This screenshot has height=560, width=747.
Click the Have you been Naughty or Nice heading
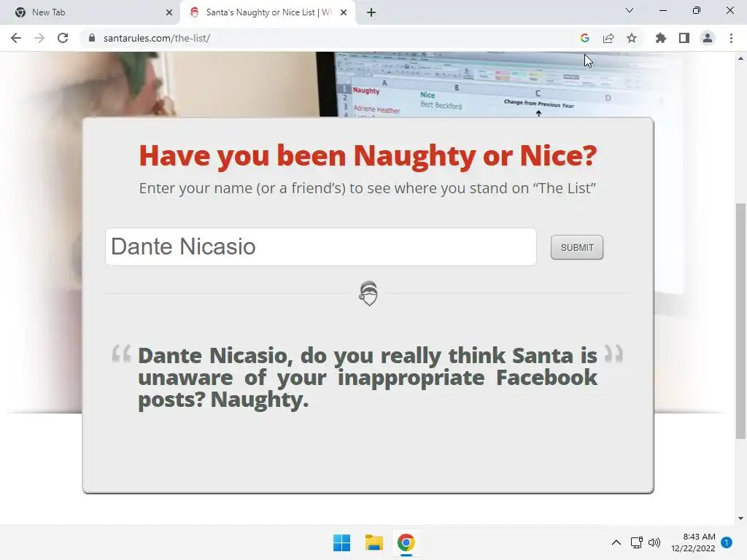tap(368, 156)
